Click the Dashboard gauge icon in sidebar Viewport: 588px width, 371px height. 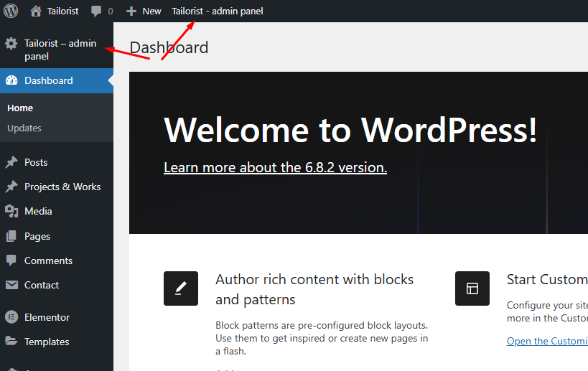tap(11, 80)
